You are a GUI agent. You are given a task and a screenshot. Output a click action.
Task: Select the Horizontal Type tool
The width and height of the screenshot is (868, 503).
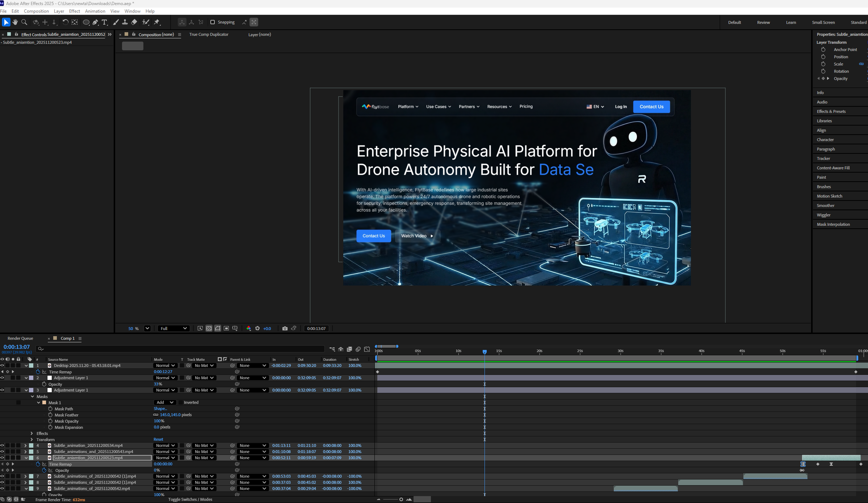click(105, 22)
